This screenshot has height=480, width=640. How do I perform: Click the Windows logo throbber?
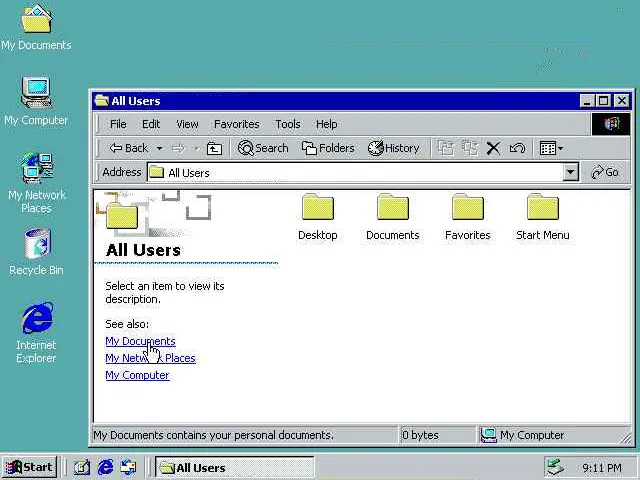(x=611, y=124)
